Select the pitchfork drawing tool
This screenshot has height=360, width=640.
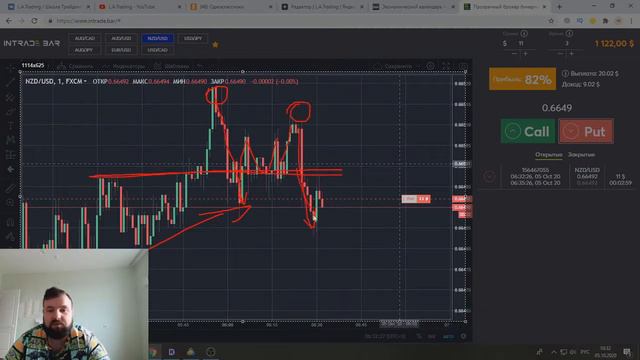[10, 97]
